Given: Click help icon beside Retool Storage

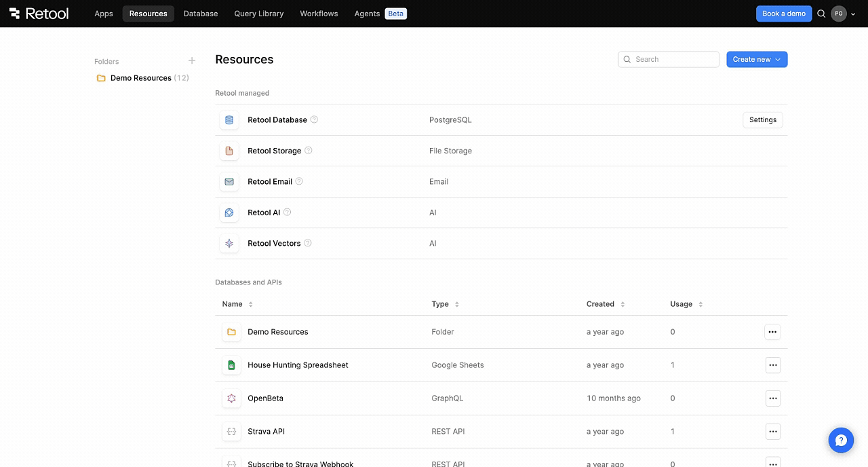Looking at the screenshot, I should (x=309, y=151).
